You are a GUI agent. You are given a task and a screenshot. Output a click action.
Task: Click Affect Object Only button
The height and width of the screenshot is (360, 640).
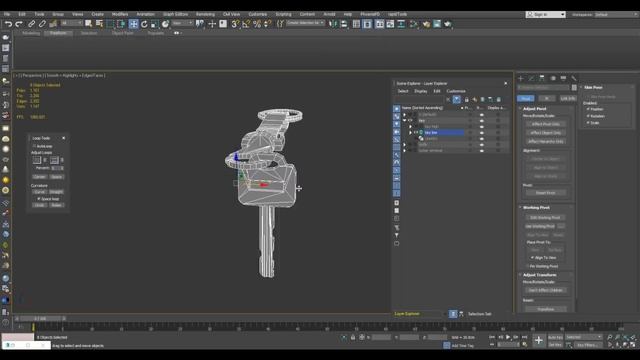point(545,133)
